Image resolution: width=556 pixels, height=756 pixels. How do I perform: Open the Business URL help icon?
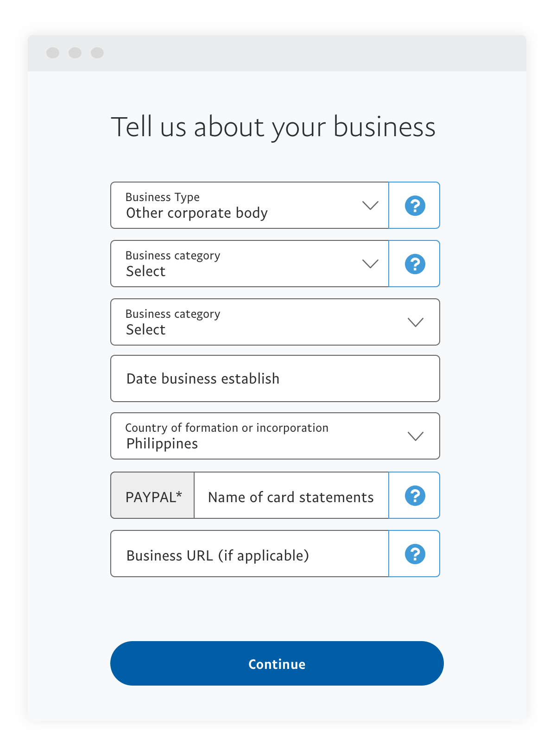pyautogui.click(x=415, y=554)
